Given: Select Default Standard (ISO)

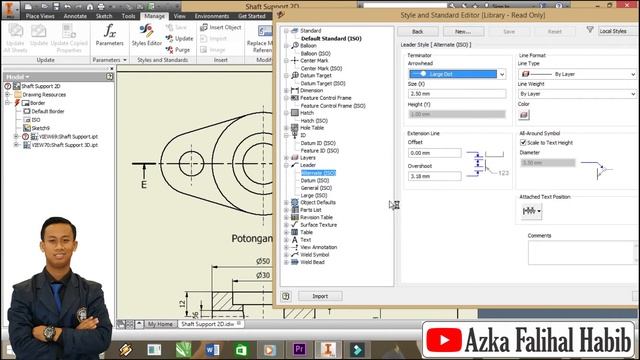Looking at the screenshot, I should [331, 38].
